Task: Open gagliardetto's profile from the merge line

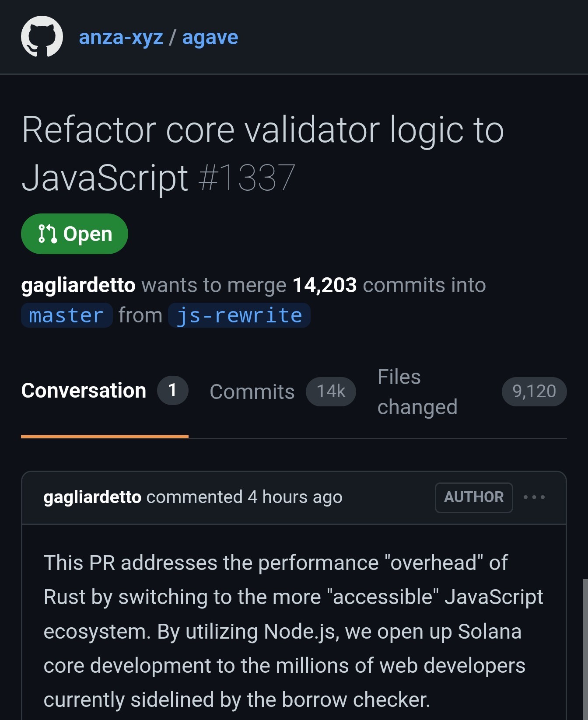Action: (78, 285)
